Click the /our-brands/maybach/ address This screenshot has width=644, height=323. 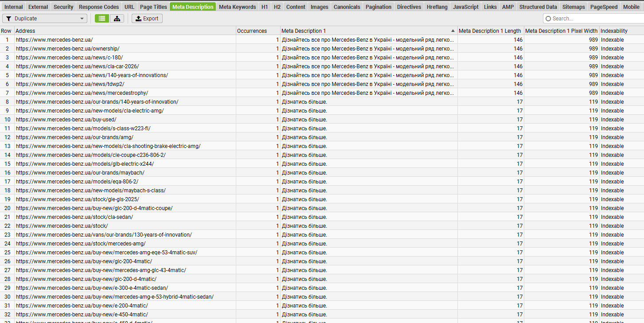pos(80,173)
